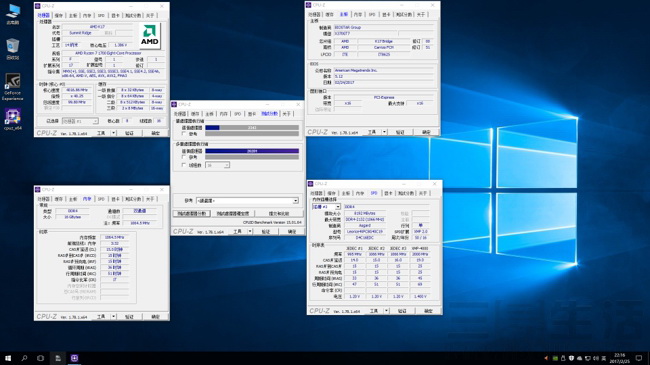Click the orange tray icon left of NVIDIA
Viewport: 650px width, 365px height.
click(x=546, y=358)
